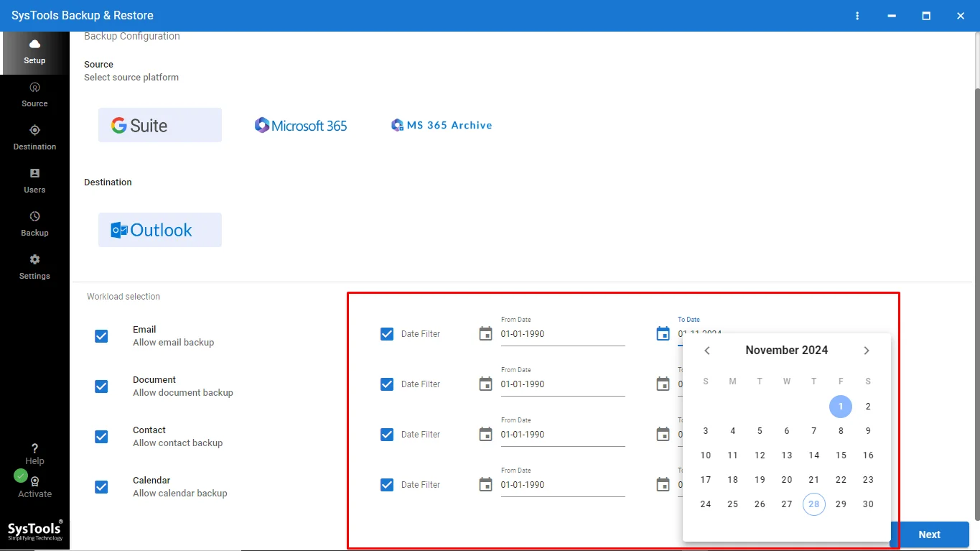Viewport: 980px width, 551px height.
Task: Open the Setup sidebar section
Action: [x=34, y=52]
